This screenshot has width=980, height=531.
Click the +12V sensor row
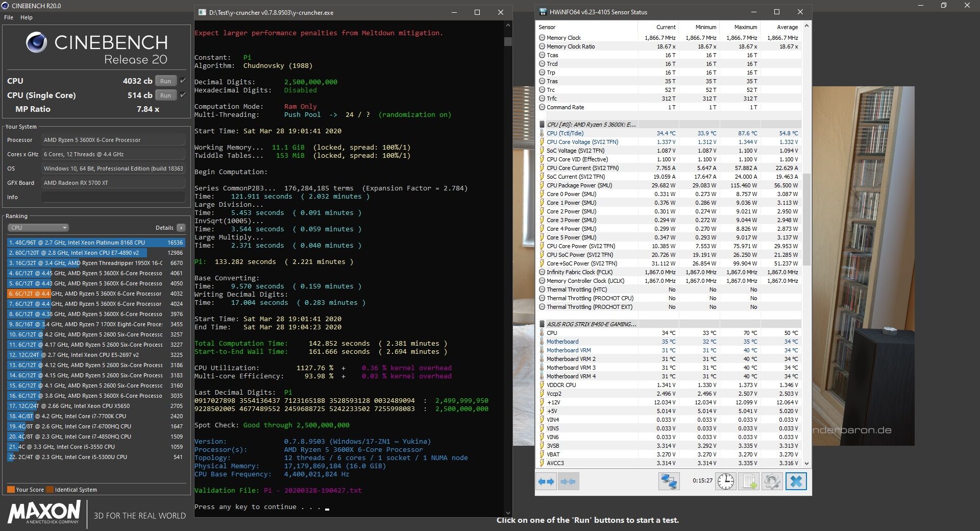click(x=669, y=402)
